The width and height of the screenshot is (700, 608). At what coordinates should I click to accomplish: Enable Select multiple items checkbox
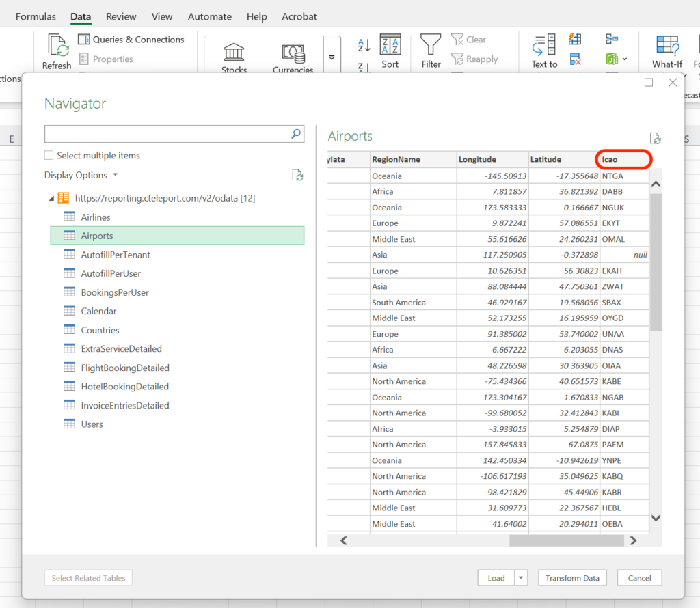(x=49, y=155)
